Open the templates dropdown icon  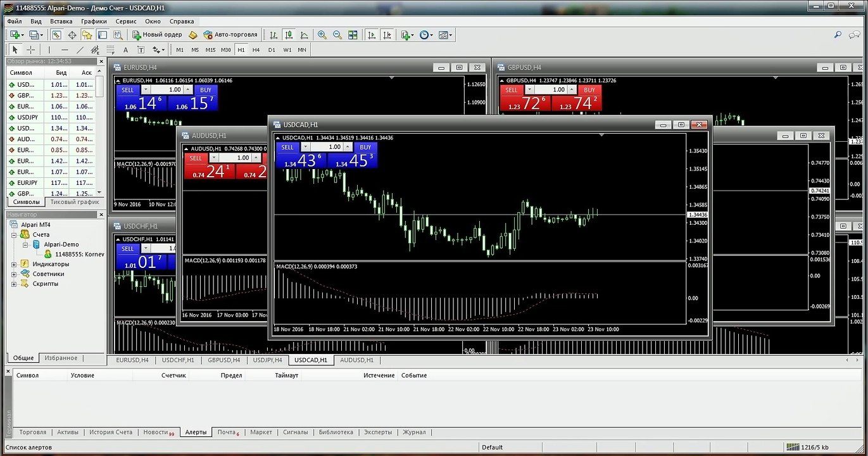point(445,35)
